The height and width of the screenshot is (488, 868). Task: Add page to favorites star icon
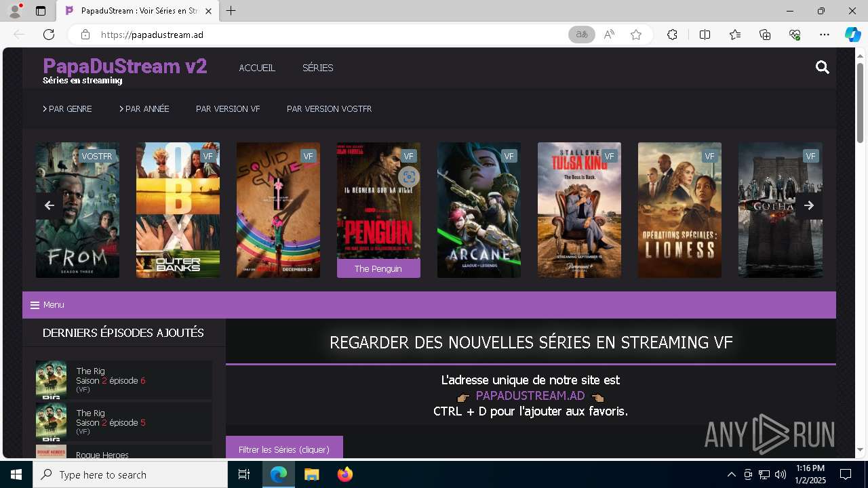(x=636, y=35)
